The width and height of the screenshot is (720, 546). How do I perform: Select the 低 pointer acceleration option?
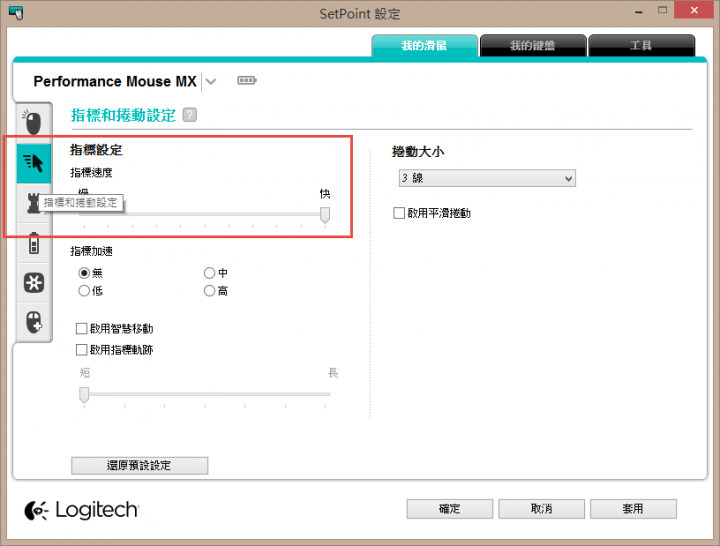(x=84, y=291)
